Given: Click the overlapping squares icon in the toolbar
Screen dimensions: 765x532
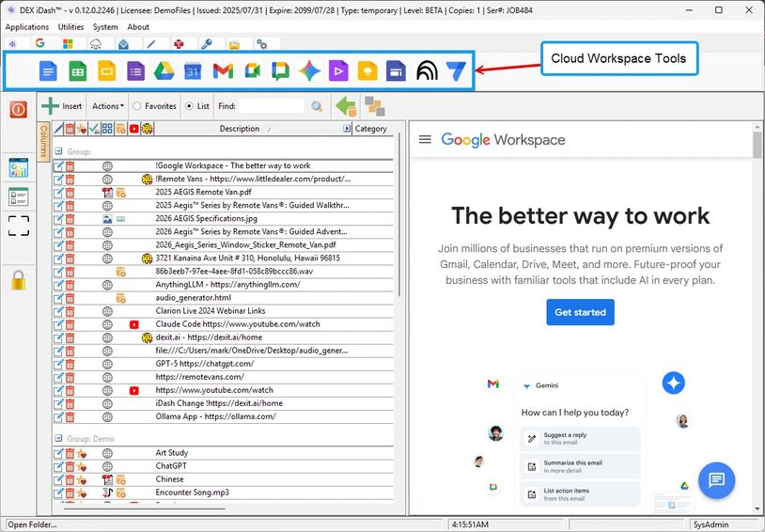Looking at the screenshot, I should (374, 106).
